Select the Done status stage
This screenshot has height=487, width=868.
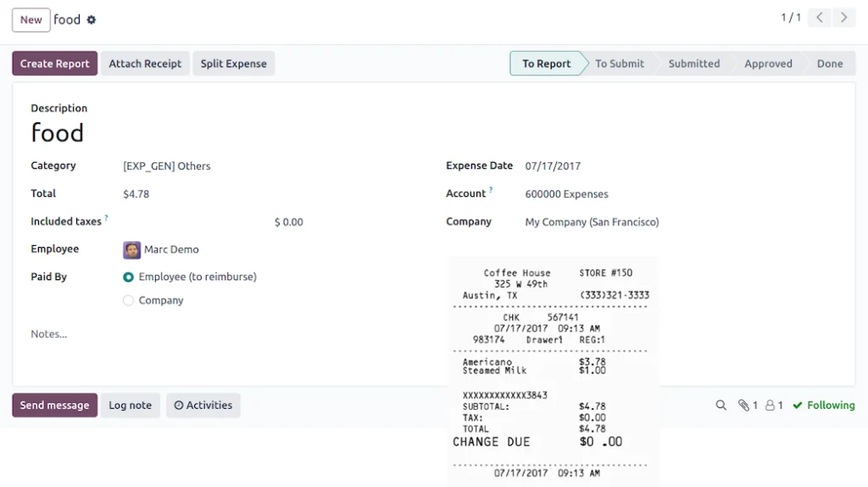830,64
